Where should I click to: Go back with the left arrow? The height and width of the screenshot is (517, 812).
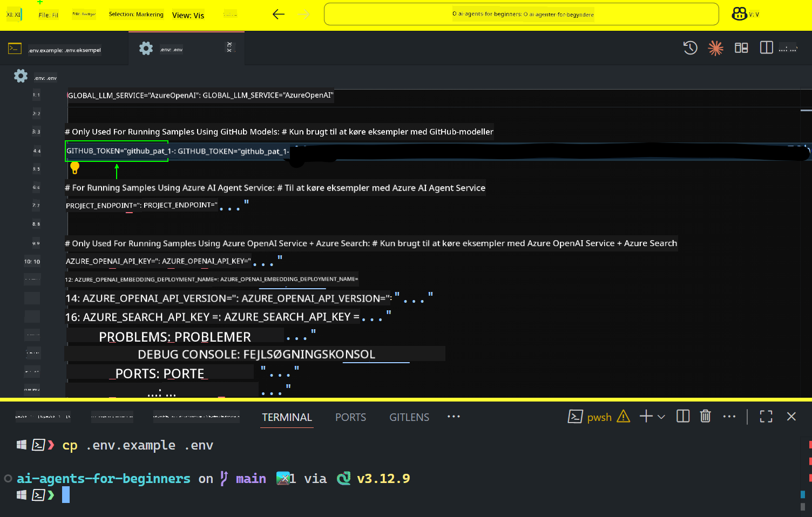pos(279,15)
